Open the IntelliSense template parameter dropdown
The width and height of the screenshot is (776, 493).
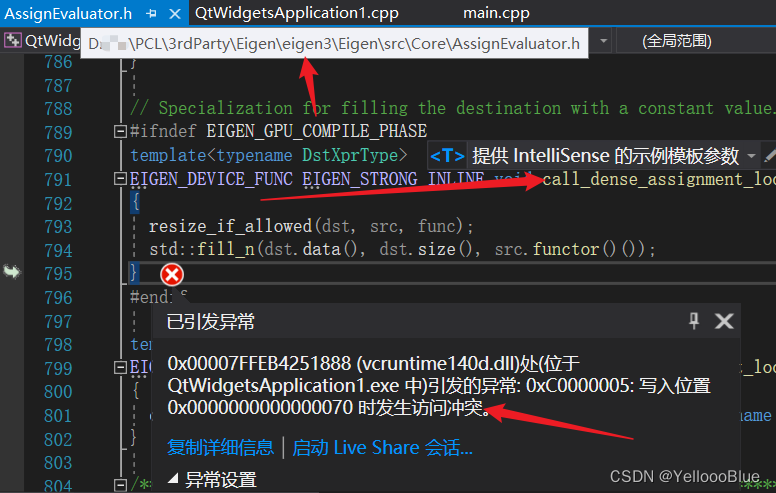752,156
